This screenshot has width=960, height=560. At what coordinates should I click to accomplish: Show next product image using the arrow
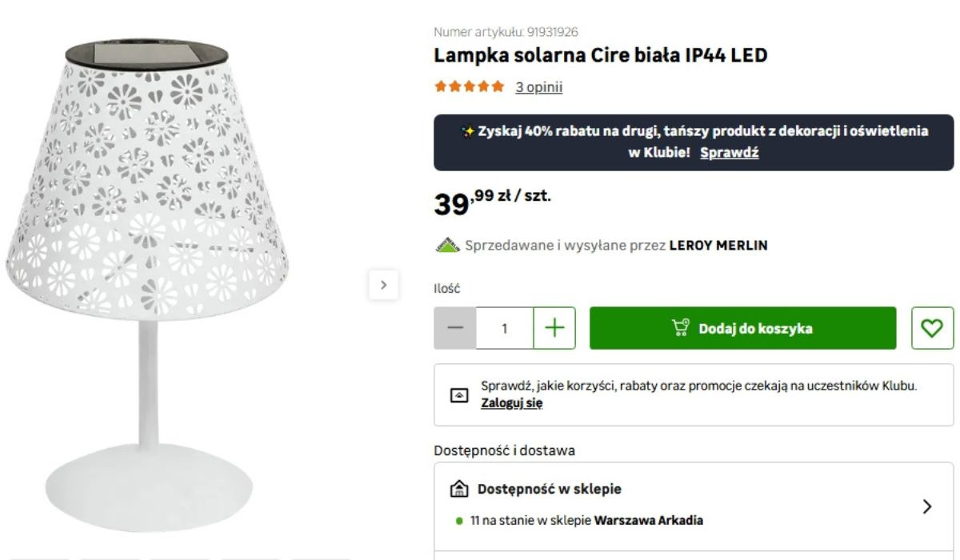(383, 285)
